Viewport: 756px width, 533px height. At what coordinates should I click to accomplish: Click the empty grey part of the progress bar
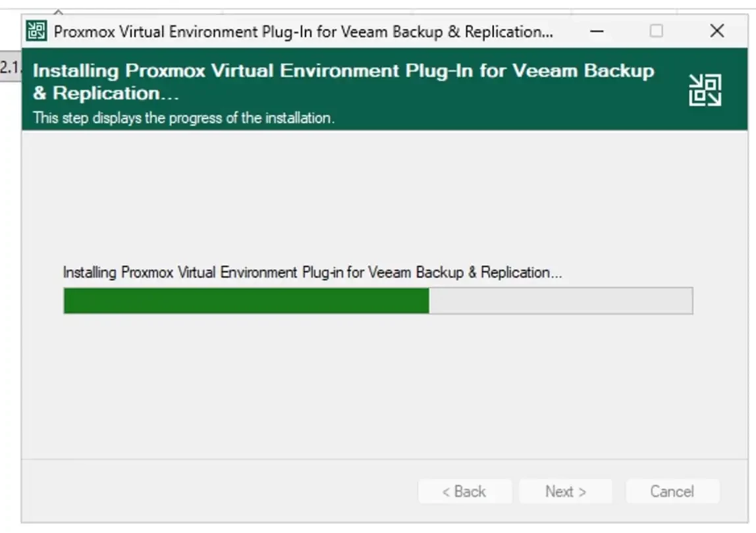pyautogui.click(x=560, y=301)
